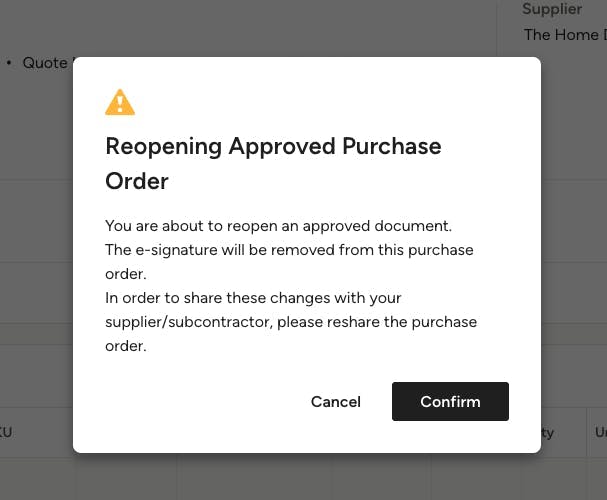Click The Home Depot supplier name
The width and height of the screenshot is (607, 500).
tap(565, 35)
